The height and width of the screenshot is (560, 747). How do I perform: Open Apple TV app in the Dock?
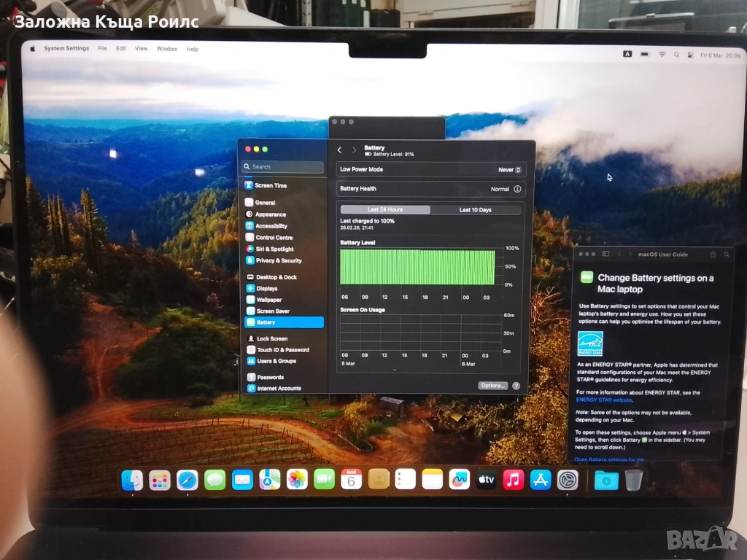[487, 480]
